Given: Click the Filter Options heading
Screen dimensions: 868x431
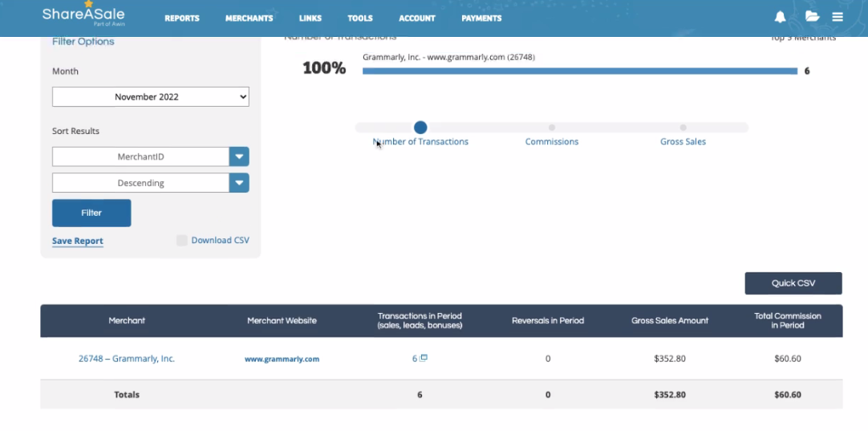Looking at the screenshot, I should click(x=83, y=42).
